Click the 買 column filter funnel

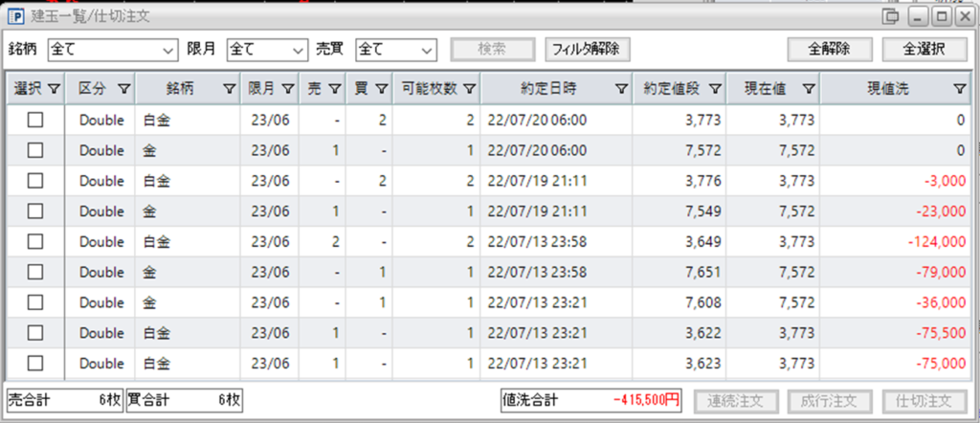tap(382, 89)
